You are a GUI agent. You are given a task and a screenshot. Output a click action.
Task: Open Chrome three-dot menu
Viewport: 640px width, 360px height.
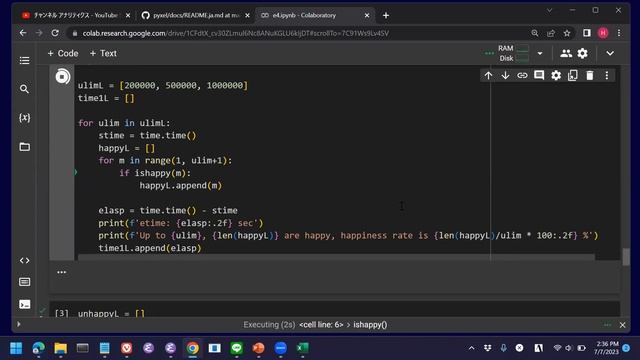pyautogui.click(x=619, y=33)
